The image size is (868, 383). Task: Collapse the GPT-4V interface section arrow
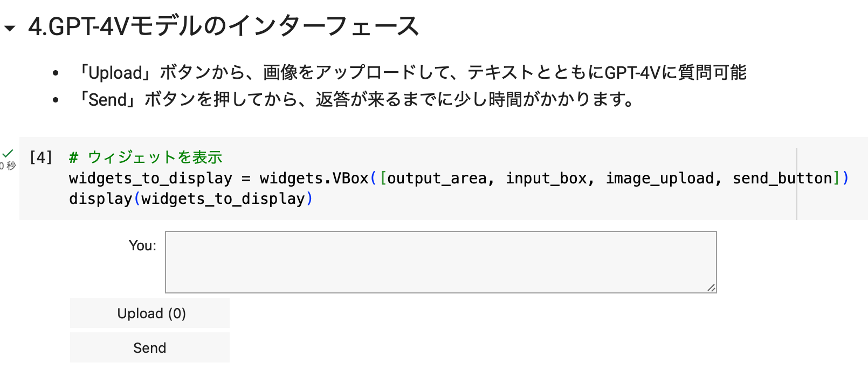coord(10,28)
